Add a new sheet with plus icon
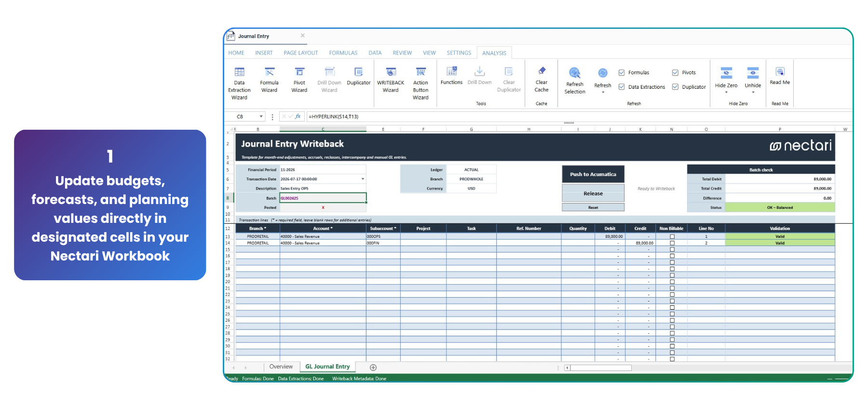Viewport: 868px width, 410px height. 373,368
